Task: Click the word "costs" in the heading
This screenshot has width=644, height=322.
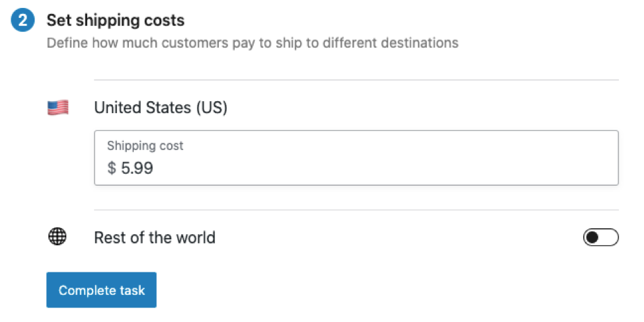Action: point(165,20)
